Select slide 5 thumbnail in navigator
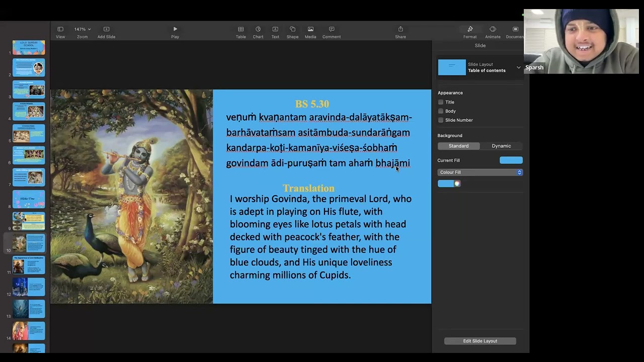 coord(29,133)
